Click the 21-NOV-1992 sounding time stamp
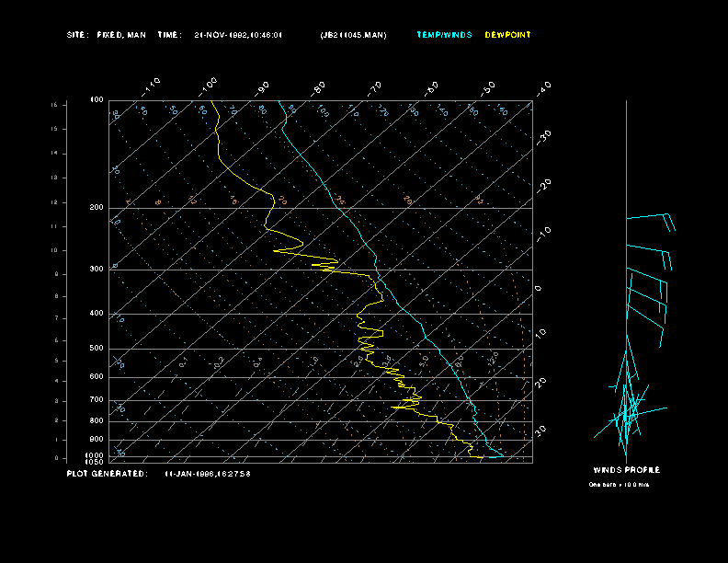The image size is (728, 563). 238,35
